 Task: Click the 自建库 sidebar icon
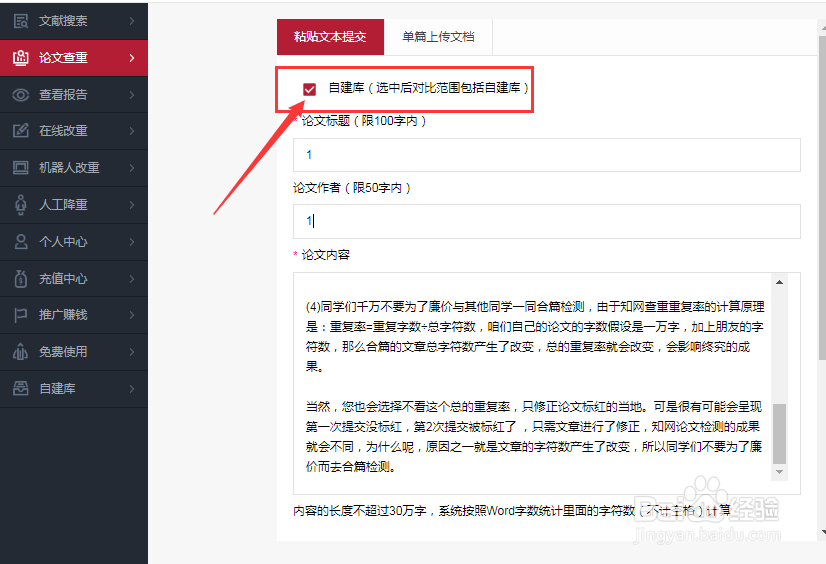pyautogui.click(x=21, y=389)
